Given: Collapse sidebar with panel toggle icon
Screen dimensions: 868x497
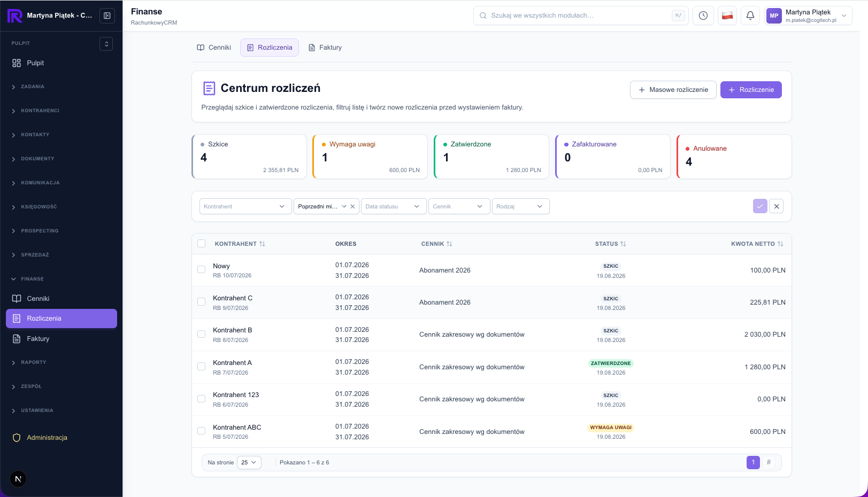Looking at the screenshot, I should click(107, 15).
